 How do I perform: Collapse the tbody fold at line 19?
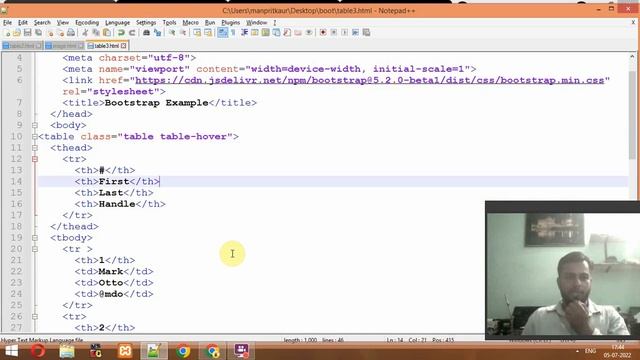tap(35, 238)
